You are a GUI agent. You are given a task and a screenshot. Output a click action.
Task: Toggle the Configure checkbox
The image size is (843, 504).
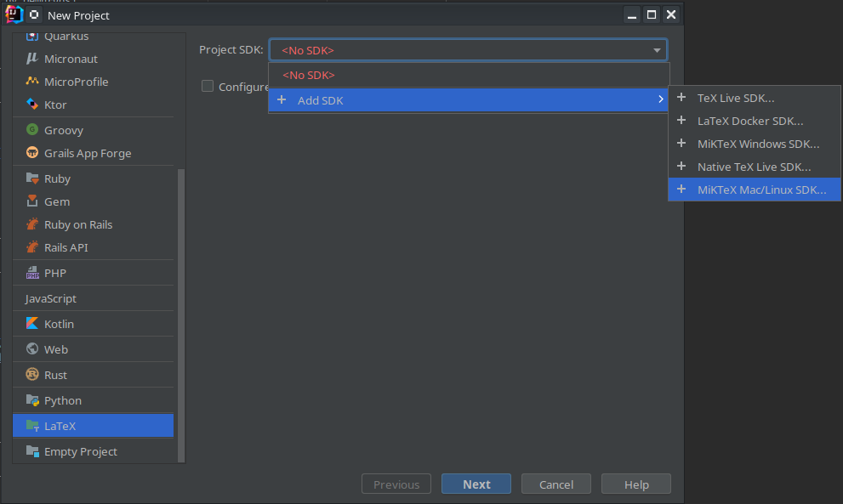pyautogui.click(x=207, y=86)
